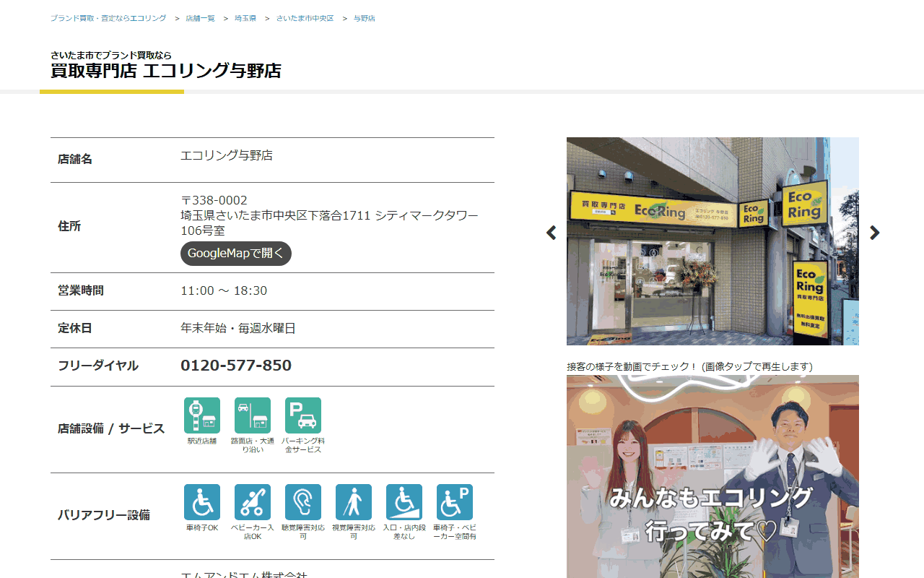Play the みんなもエコリング staff video
Viewport: 924px width, 578px height.
click(x=712, y=477)
